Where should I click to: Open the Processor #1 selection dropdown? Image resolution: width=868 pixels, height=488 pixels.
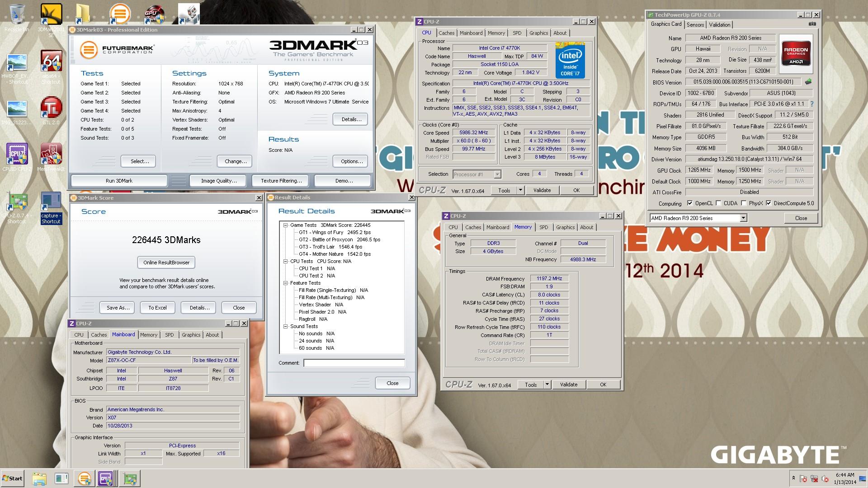[x=497, y=174]
